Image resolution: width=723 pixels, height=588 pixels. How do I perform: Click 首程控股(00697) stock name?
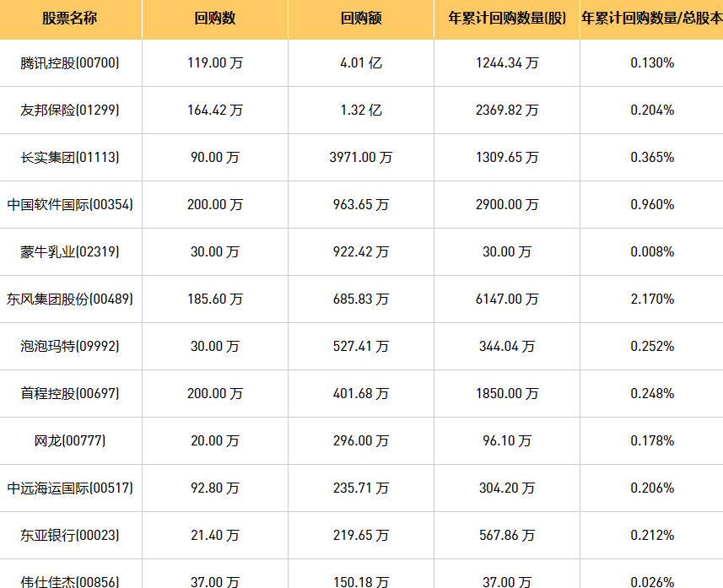(x=70, y=393)
